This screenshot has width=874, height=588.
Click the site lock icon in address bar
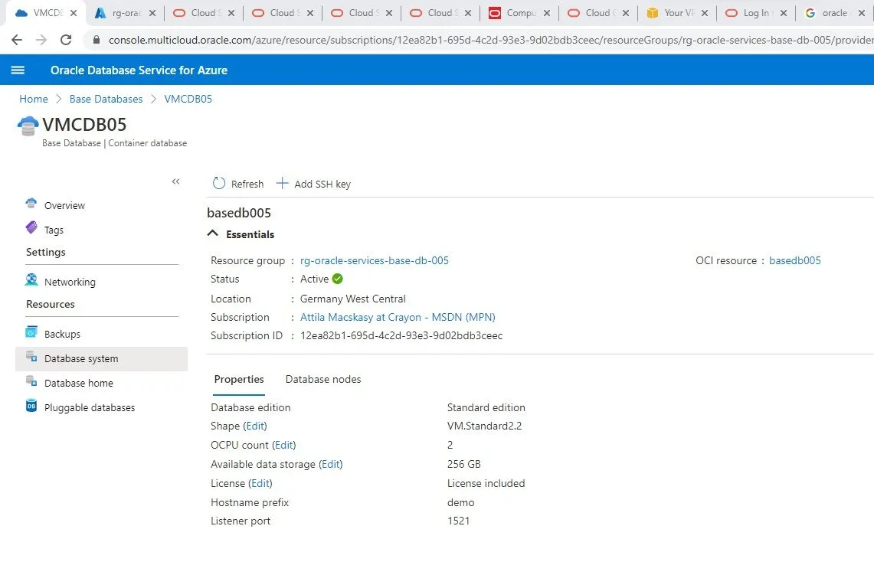pos(97,40)
